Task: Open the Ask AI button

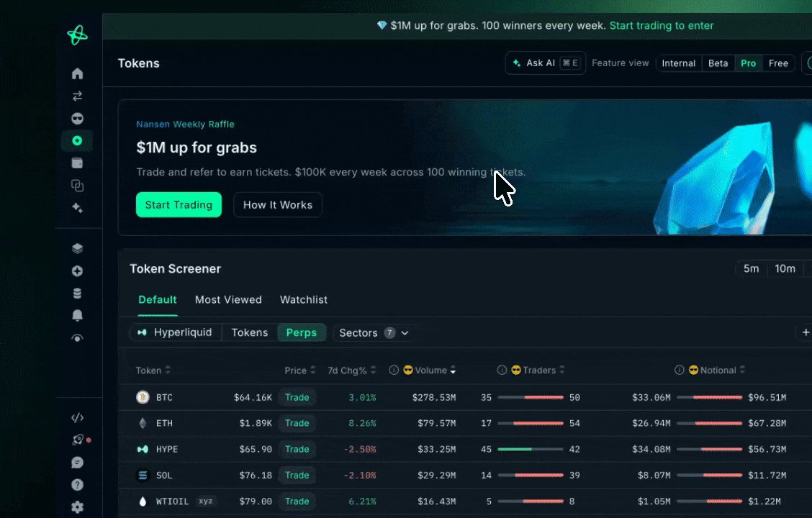Action: [x=546, y=63]
